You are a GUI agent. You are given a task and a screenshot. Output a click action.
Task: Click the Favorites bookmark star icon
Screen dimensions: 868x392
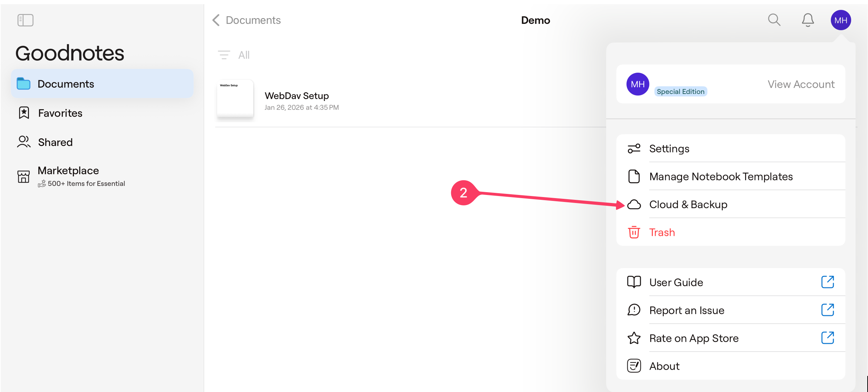point(24,113)
